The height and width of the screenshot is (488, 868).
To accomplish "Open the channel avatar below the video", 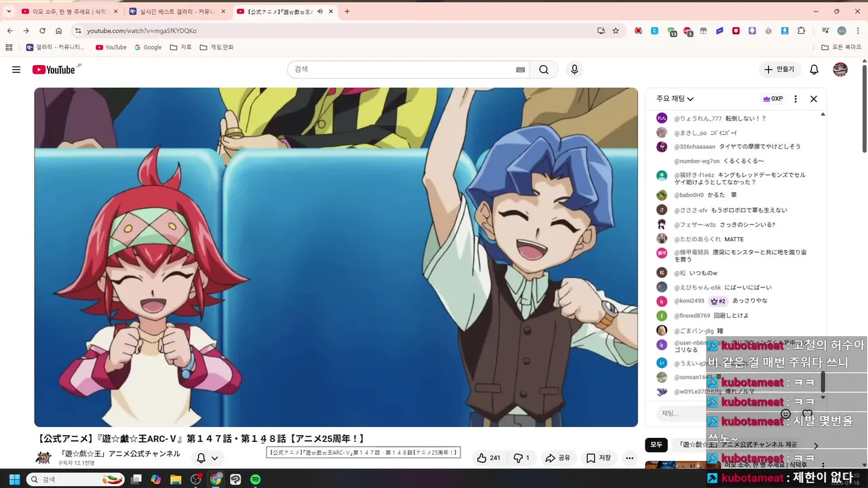I will coord(43,457).
